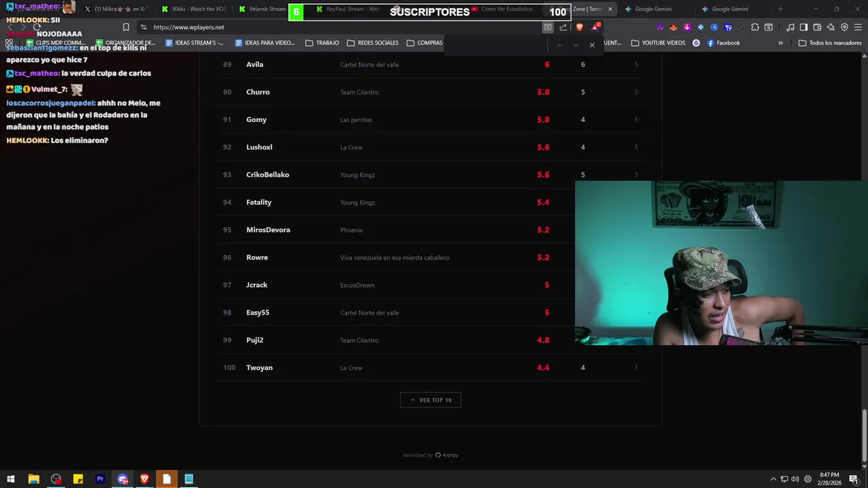Screen dimensions: 868x488
Task: Open the 4ronpy developer GitHub link
Action: pyautogui.click(x=446, y=455)
